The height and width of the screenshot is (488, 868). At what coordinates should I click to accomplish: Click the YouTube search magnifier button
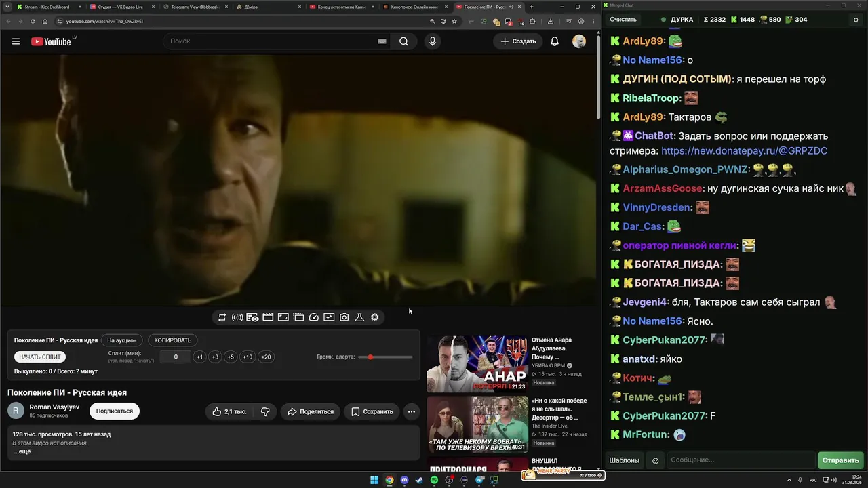tap(403, 41)
